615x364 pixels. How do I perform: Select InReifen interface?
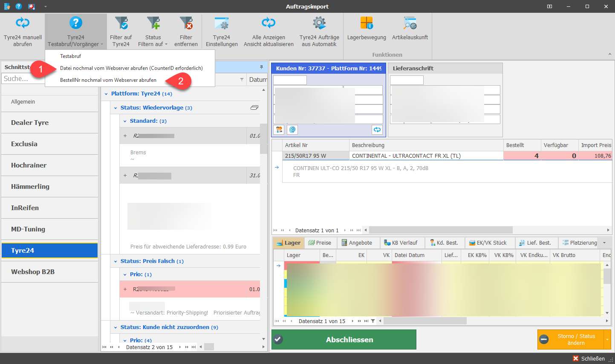(x=49, y=208)
